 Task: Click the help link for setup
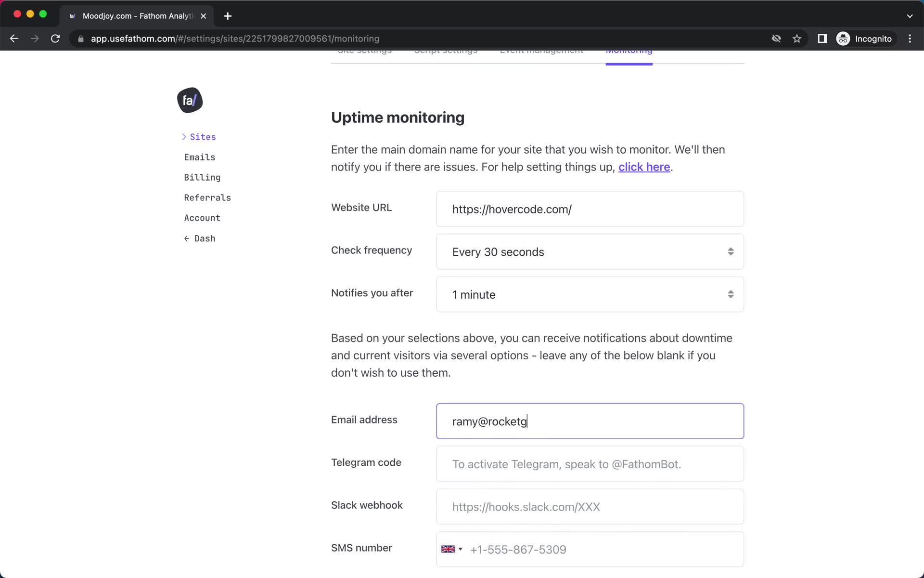(643, 167)
